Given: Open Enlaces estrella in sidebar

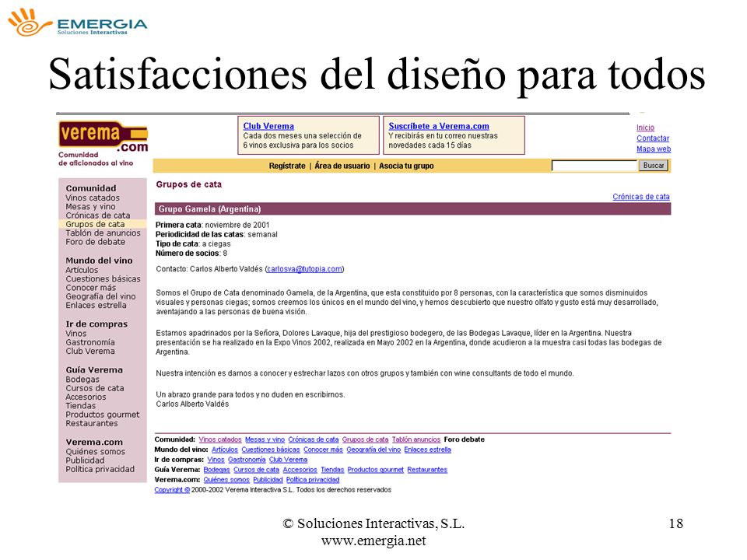Looking at the screenshot, I should coord(96,305).
